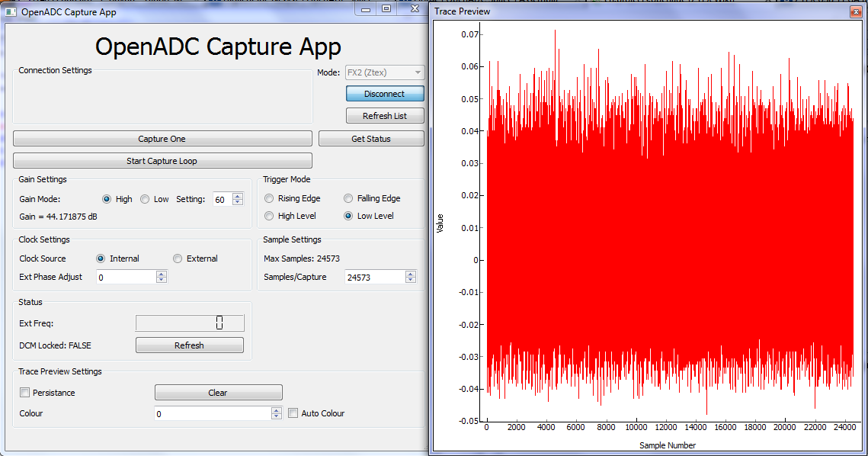Click the Disconnect button
The width and height of the screenshot is (868, 456).
(384, 94)
